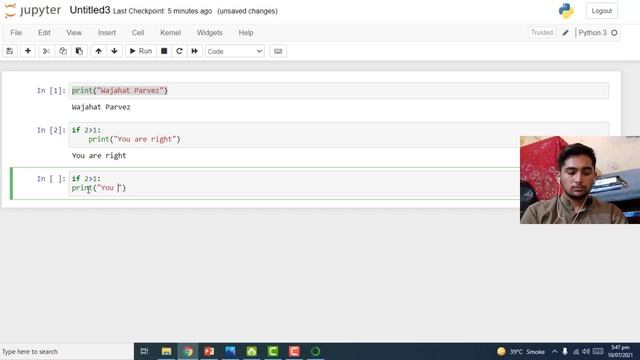Screen dimensions: 640x360
Task: Rename notebook by clicking Untitled3 title
Action: pos(90,10)
